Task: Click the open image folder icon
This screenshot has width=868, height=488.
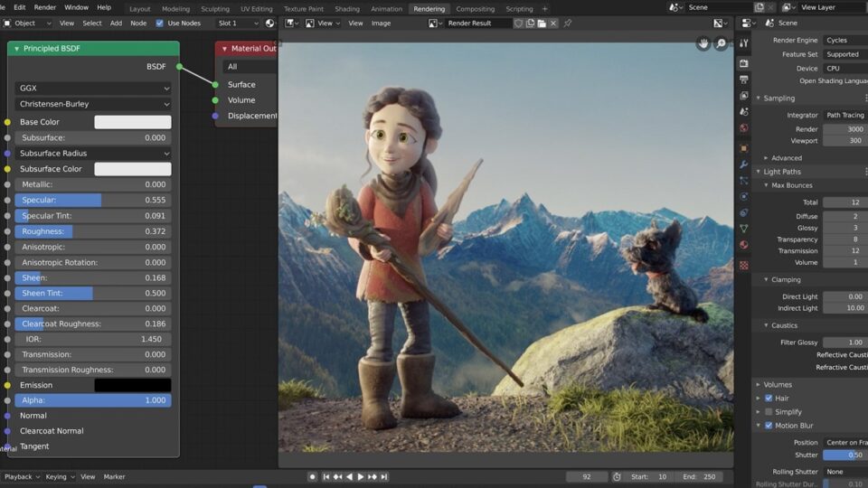Action: 542,23
